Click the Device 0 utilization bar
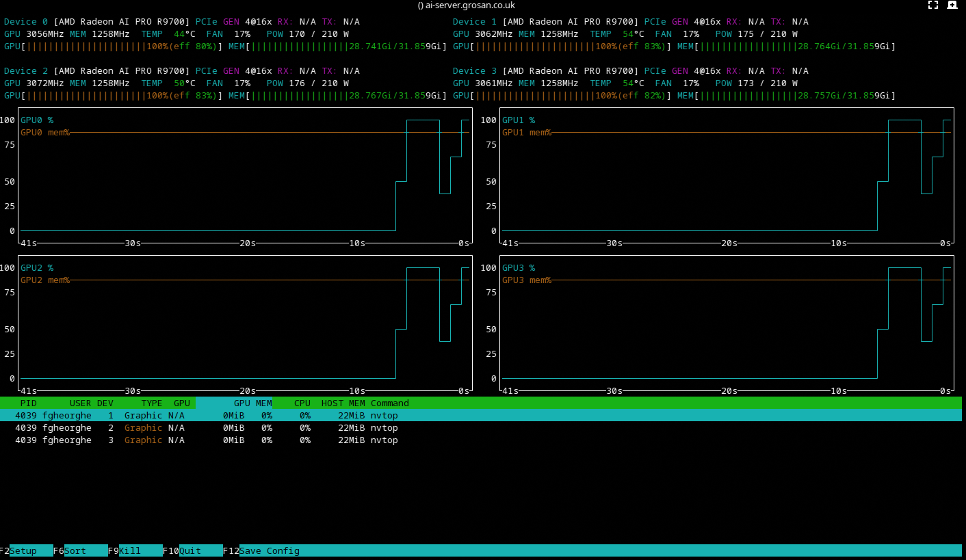This screenshot has height=560, width=966. (x=114, y=46)
